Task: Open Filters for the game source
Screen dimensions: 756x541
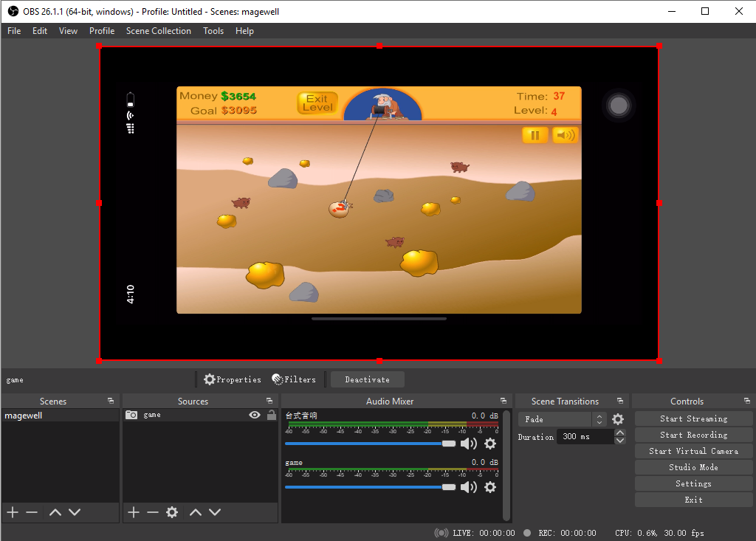Action: [294, 379]
